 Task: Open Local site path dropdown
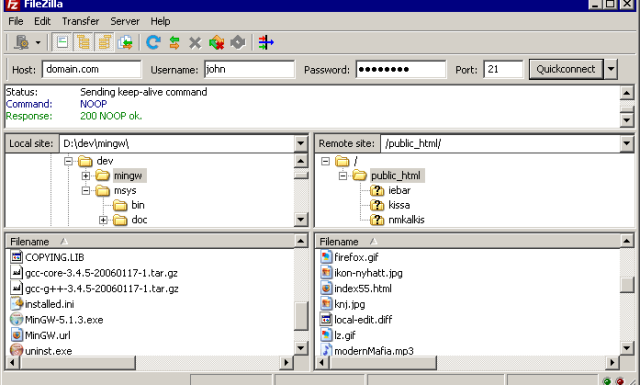[x=300, y=144]
